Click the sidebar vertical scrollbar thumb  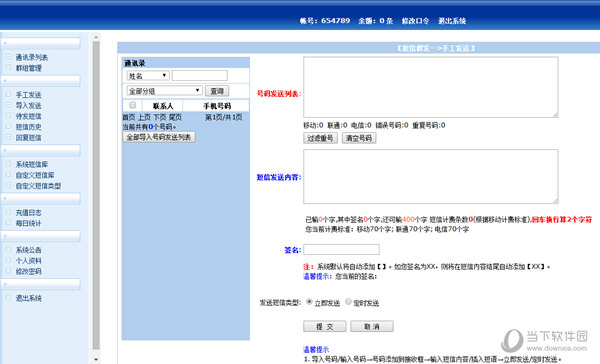(x=96, y=195)
